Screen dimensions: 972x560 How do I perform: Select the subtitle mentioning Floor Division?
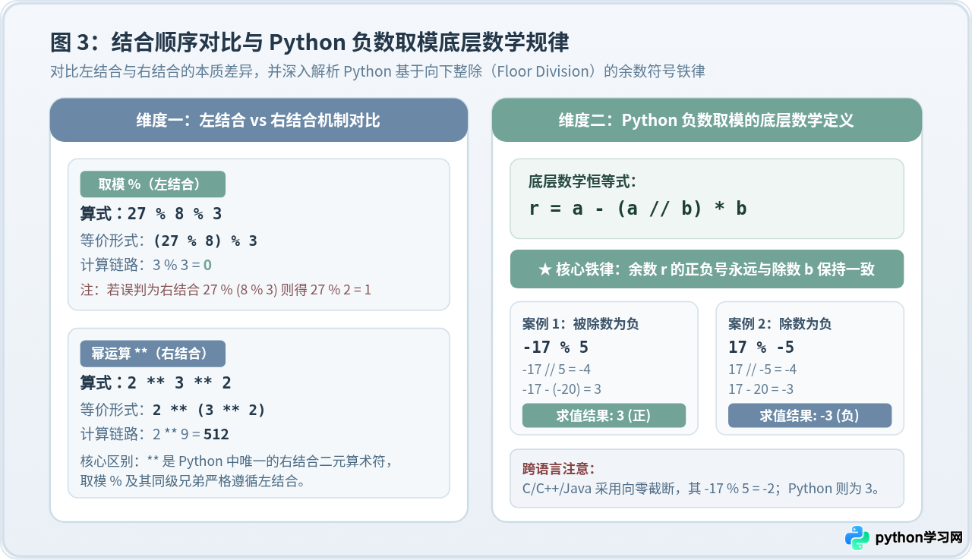pos(377,72)
